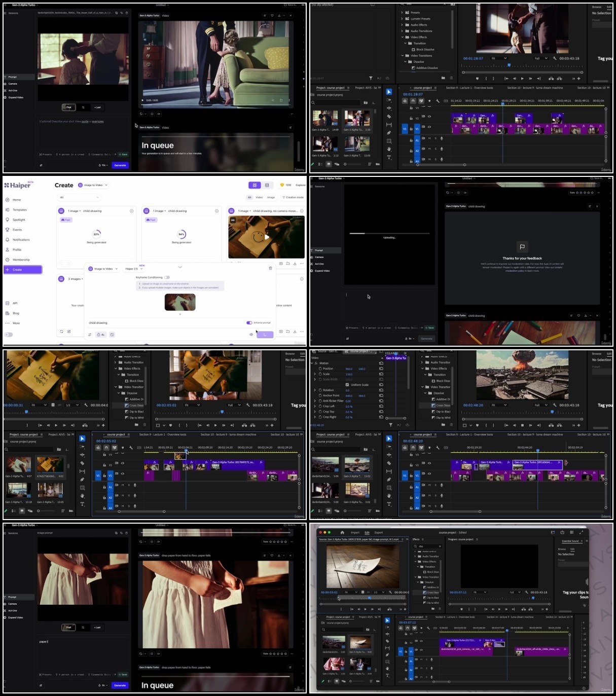616x696 pixels.
Task: Play the HD child drawing video in Haiper
Action: pos(267,237)
